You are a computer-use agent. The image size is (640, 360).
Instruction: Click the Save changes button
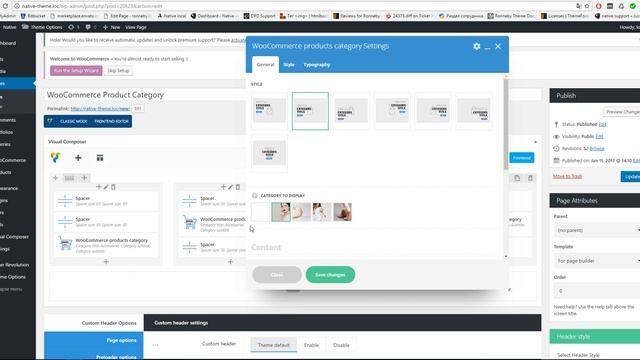330,275
